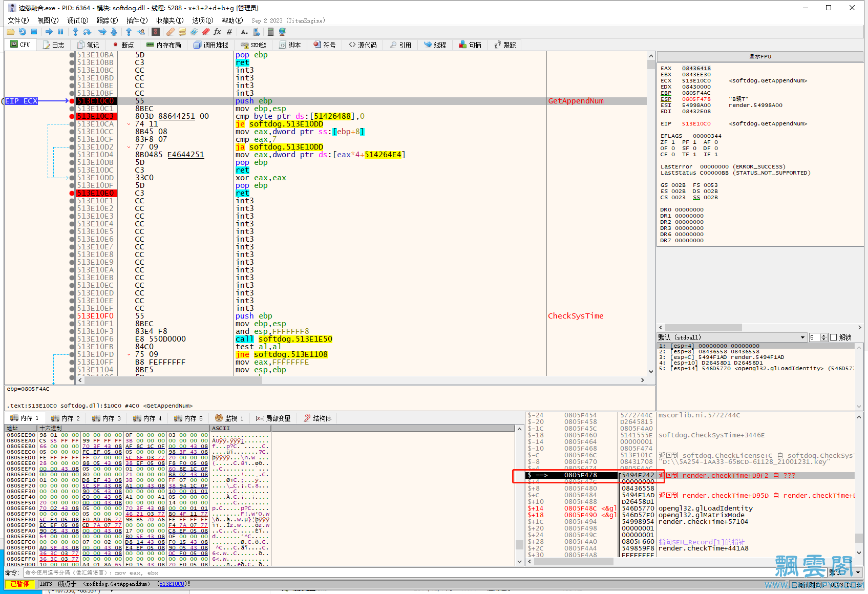Click the pause execution icon
Image resolution: width=868 pixels, height=594 pixels.
pos(60,32)
